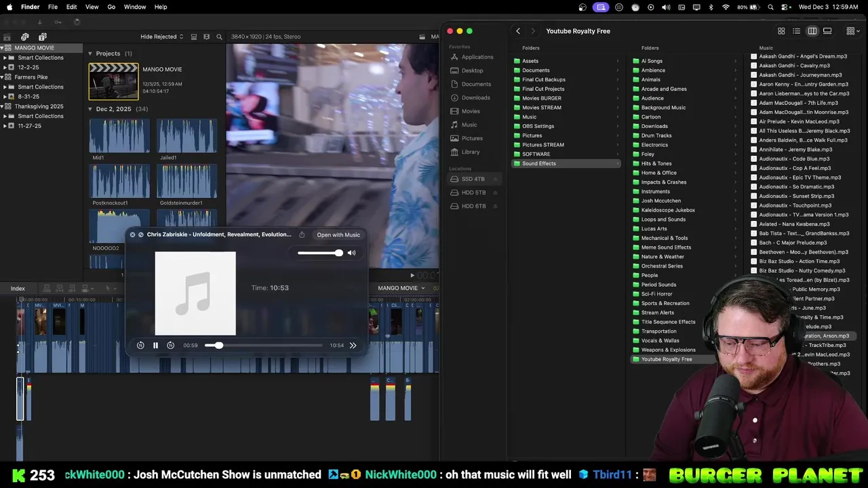Collapse the Projects section
Image resolution: width=868 pixels, height=488 pixels.
click(x=90, y=54)
